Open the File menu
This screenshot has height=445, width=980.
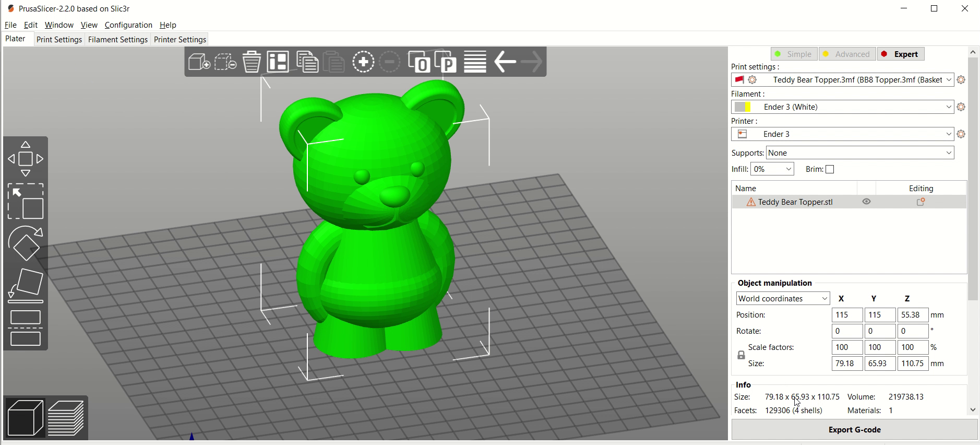(x=10, y=25)
